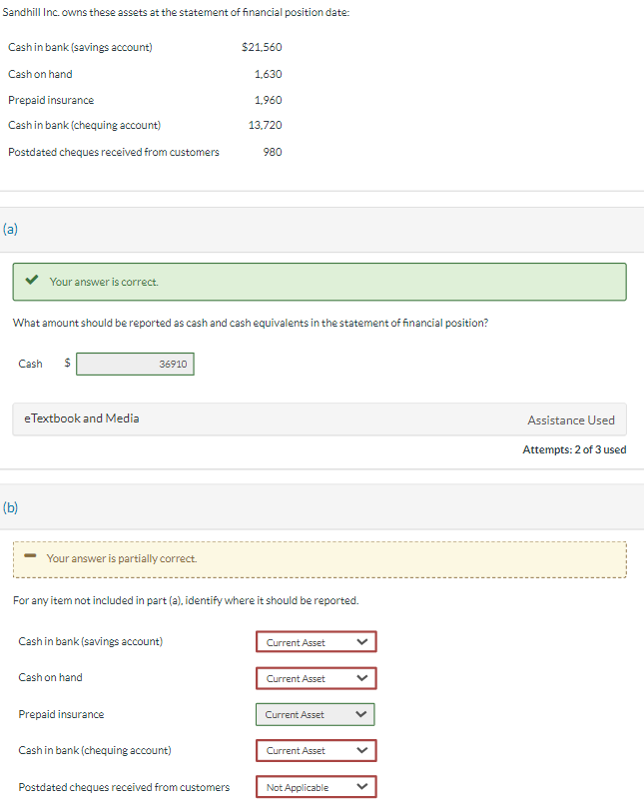Open the Cash in bank (savings account) dropdown
The width and height of the screenshot is (644, 812).
316,641
